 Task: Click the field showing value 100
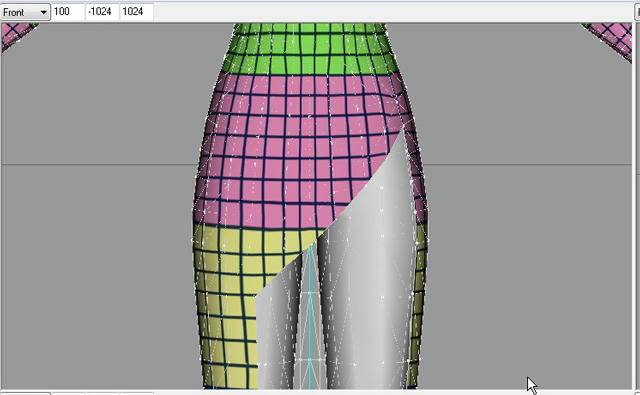pos(68,12)
